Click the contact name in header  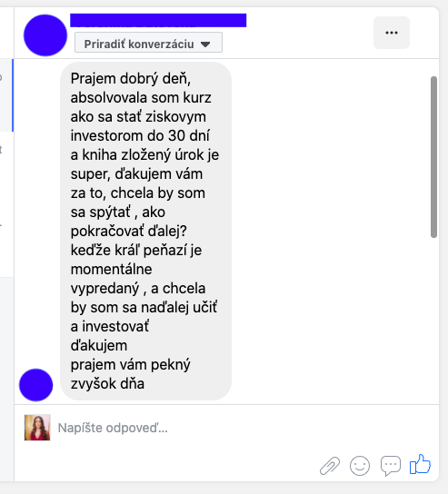point(158,20)
